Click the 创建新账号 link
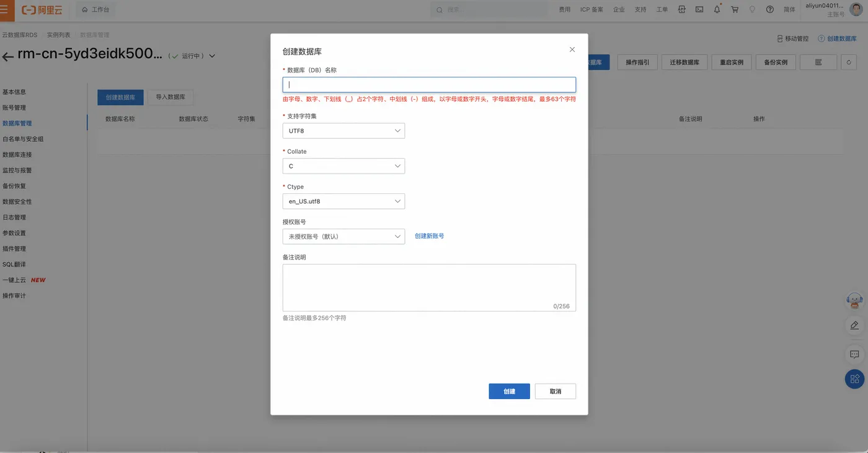Screen dimensions: 868x453 (x=429, y=236)
